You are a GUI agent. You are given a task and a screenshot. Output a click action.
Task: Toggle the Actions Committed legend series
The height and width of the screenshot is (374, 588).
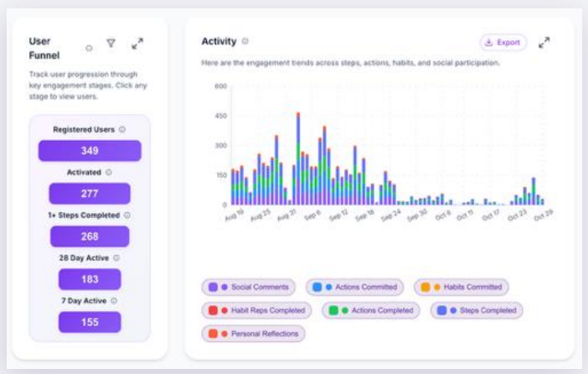354,288
